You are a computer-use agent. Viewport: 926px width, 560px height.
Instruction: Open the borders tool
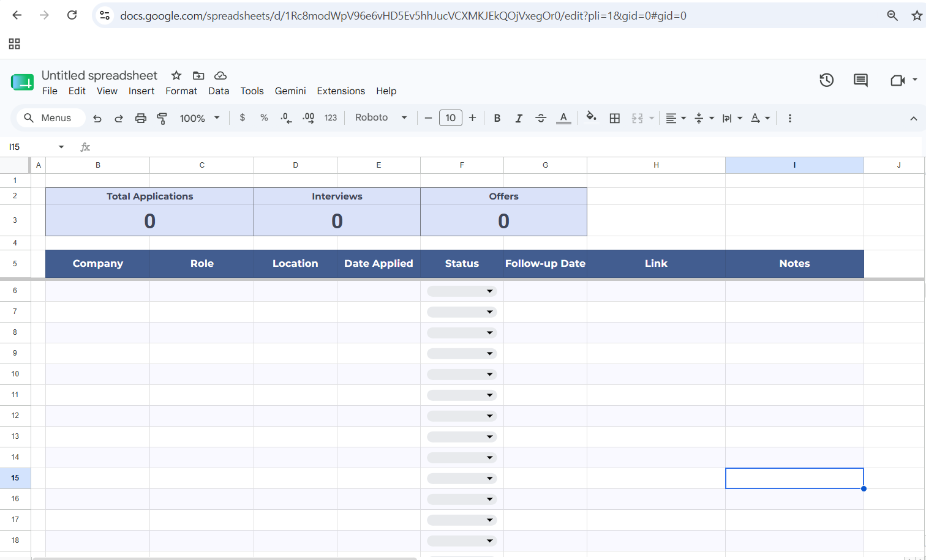615,118
